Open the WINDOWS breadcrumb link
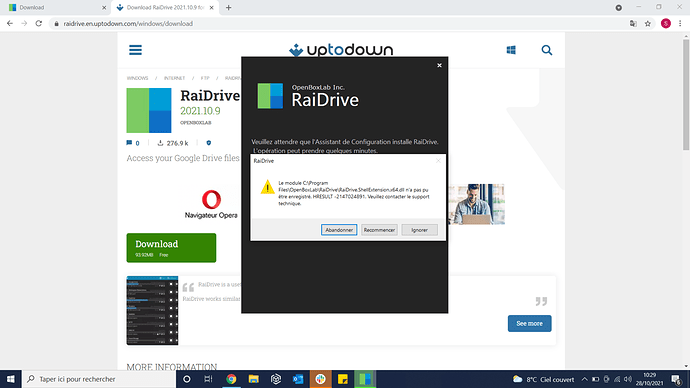Screen dimensions: 690x388 point(137,78)
